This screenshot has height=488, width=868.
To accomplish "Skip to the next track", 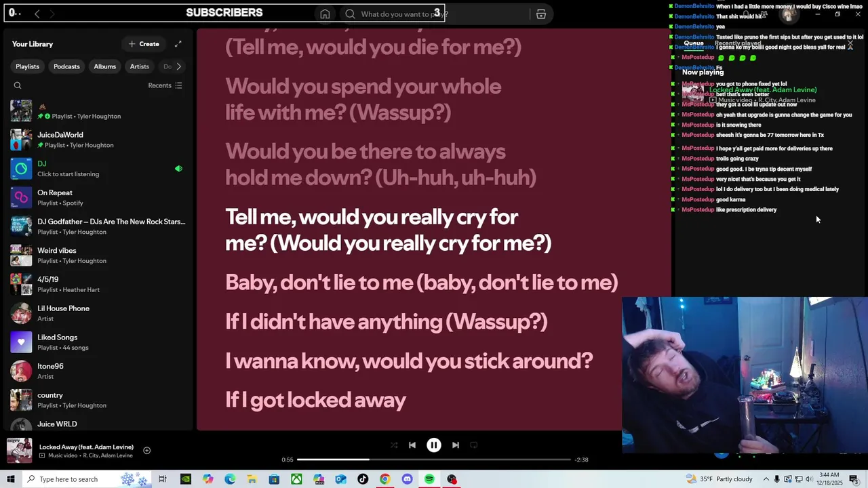I will [x=456, y=445].
